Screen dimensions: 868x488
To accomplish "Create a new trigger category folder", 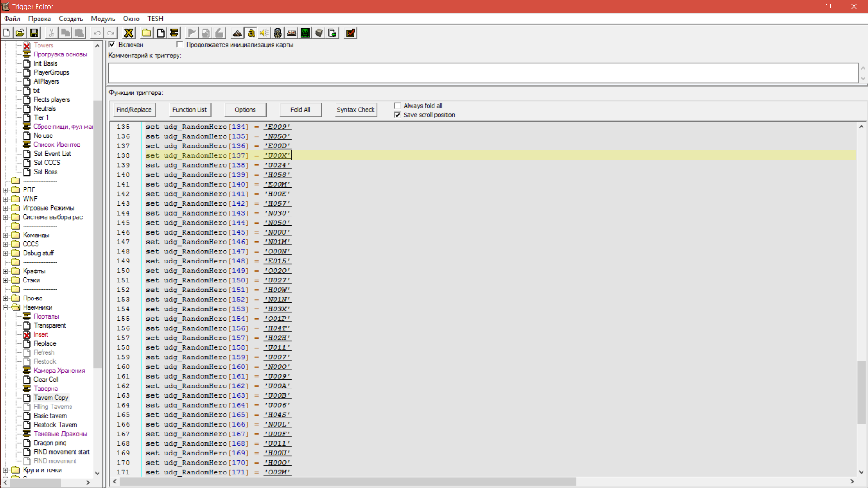I will [x=147, y=33].
